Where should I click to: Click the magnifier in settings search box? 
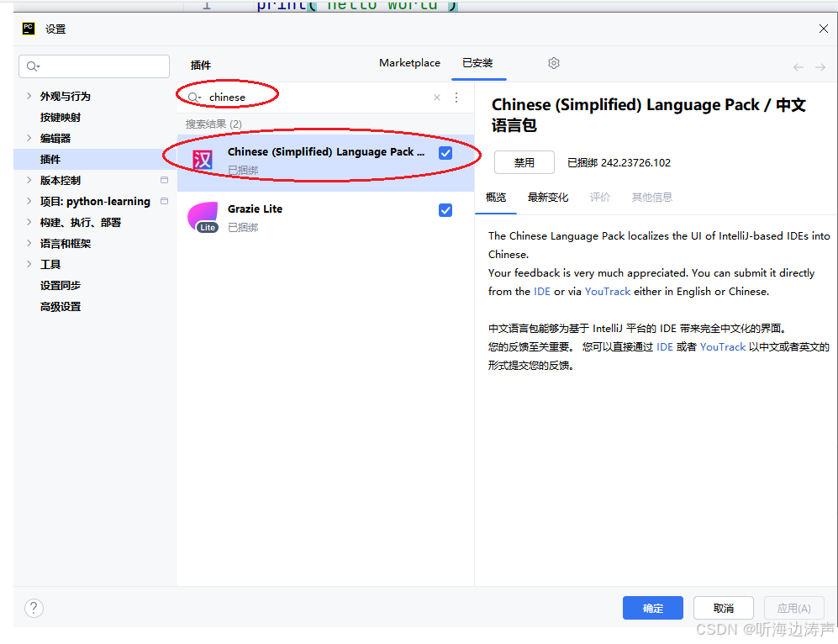33,66
